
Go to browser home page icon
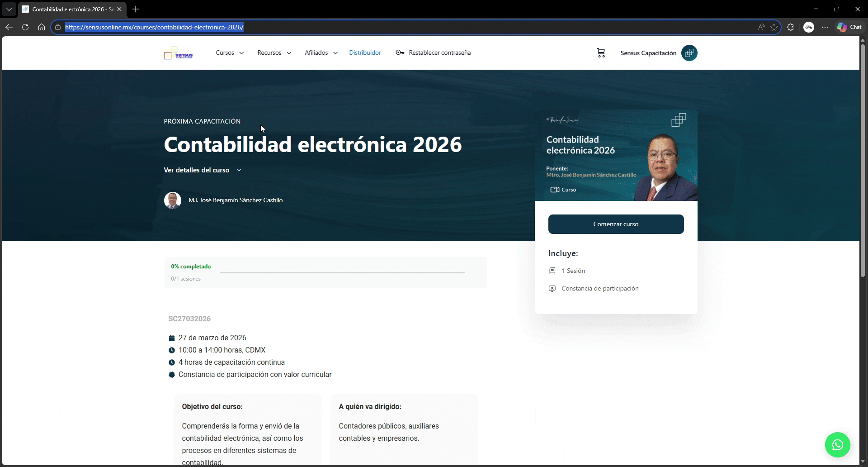point(42,27)
